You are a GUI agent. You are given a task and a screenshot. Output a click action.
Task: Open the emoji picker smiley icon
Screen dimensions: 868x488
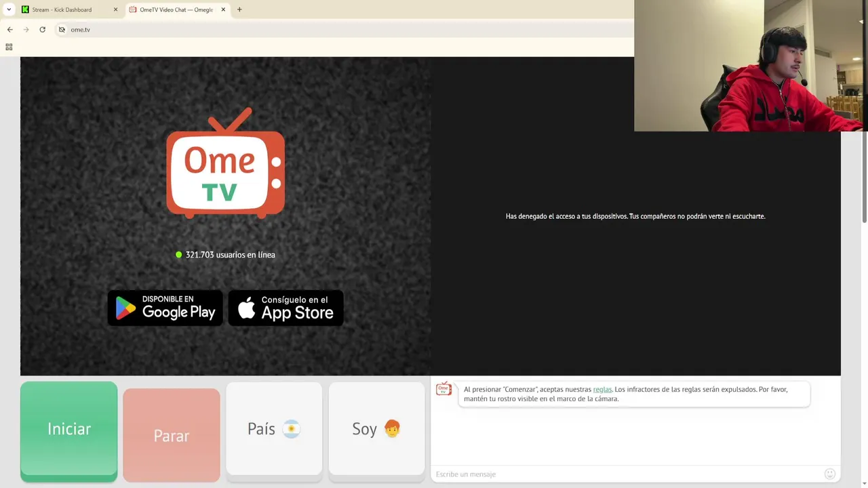point(829,474)
